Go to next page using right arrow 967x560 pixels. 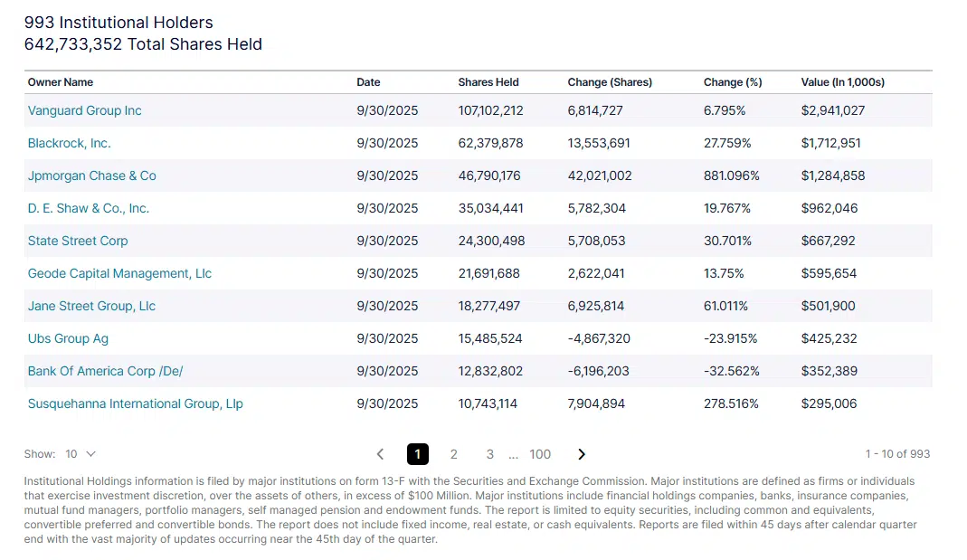(582, 454)
